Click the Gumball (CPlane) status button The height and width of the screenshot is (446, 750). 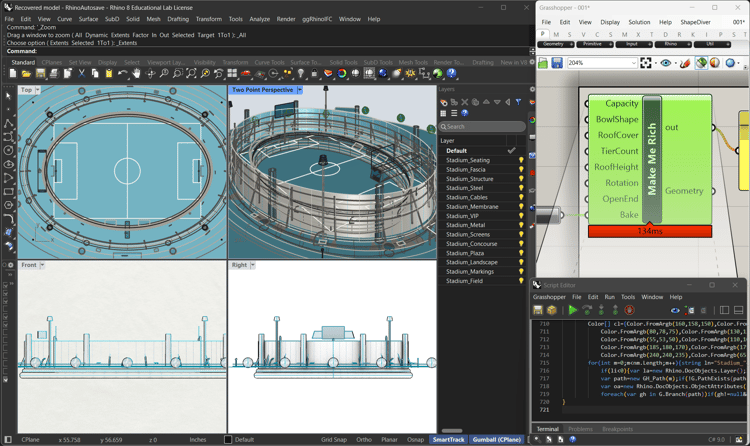coord(497,440)
